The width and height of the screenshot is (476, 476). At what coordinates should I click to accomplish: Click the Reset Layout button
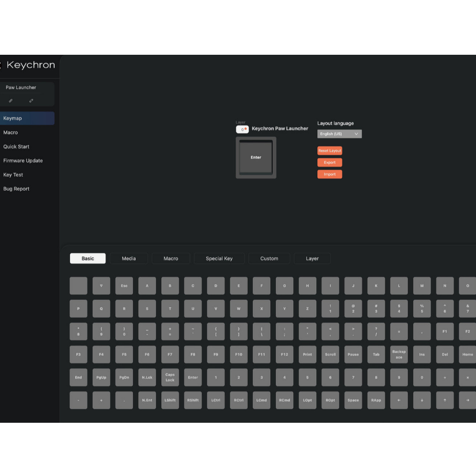[330, 150]
